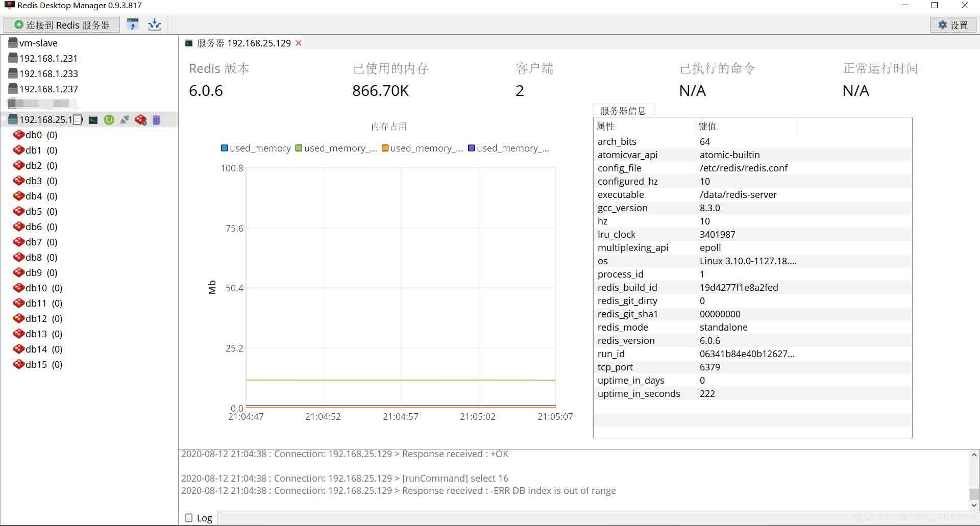This screenshot has height=526, width=980.
Task: Open database db15 in the tree
Action: pos(38,364)
